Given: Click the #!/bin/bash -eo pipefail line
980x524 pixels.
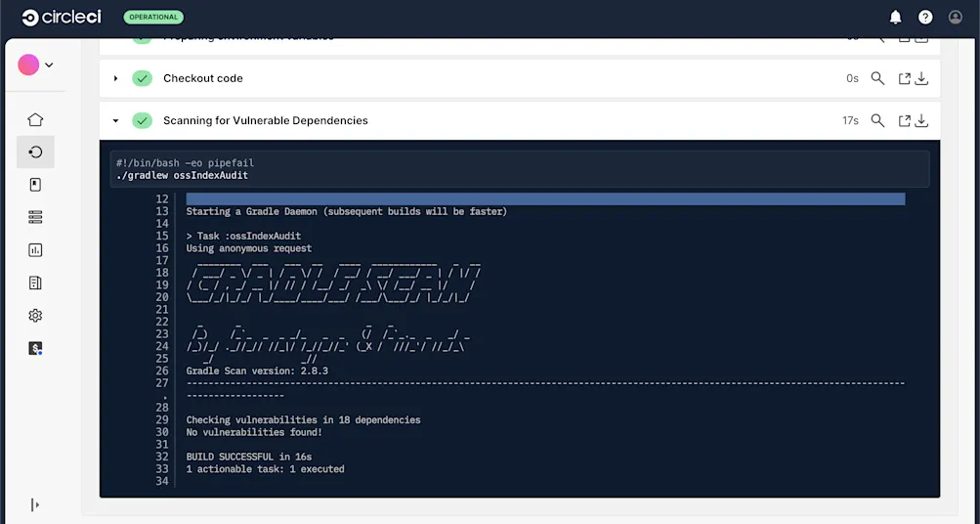Looking at the screenshot, I should (x=185, y=163).
